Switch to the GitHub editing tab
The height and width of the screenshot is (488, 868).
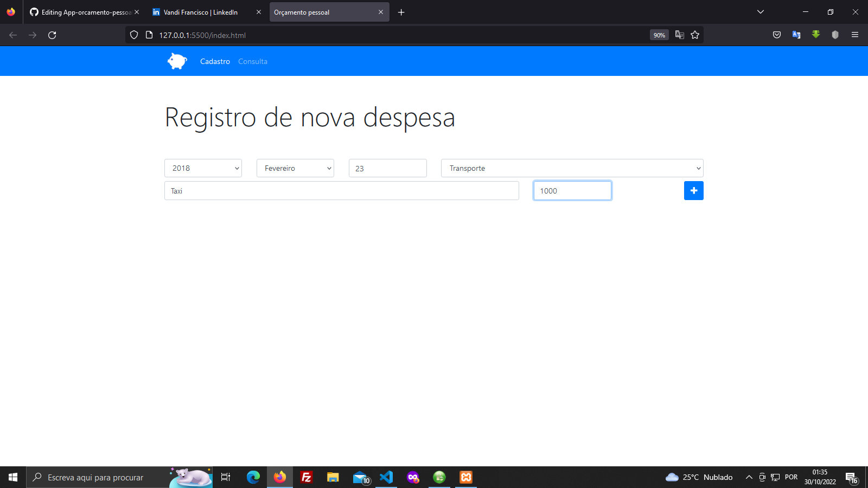(x=81, y=12)
